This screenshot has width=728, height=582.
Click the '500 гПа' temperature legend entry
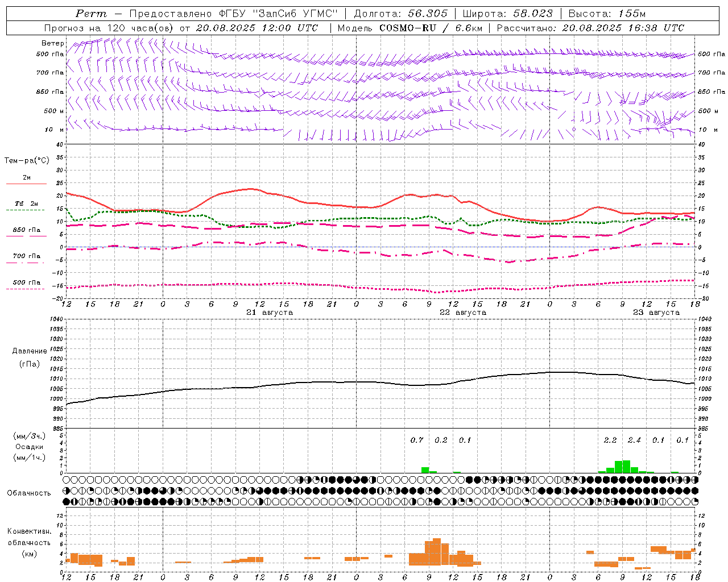(x=26, y=282)
